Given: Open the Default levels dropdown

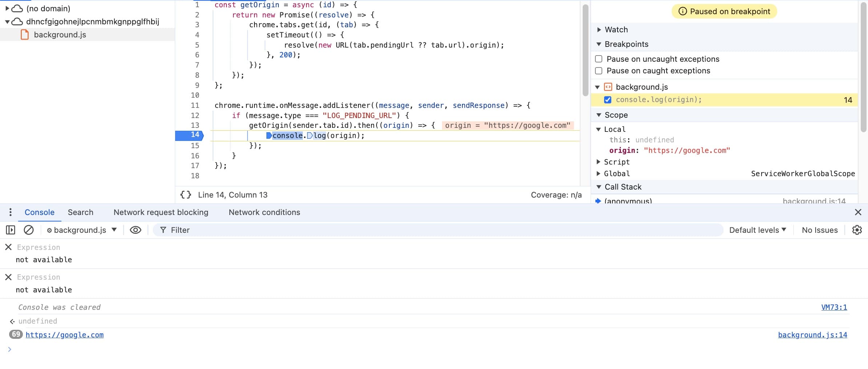Looking at the screenshot, I should (x=758, y=230).
